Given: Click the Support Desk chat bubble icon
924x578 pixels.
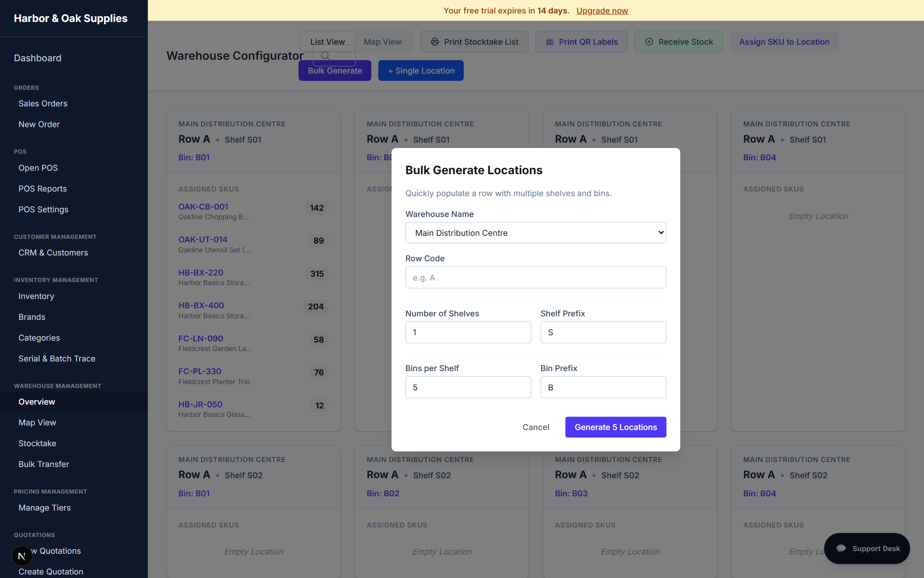Looking at the screenshot, I should [841, 548].
